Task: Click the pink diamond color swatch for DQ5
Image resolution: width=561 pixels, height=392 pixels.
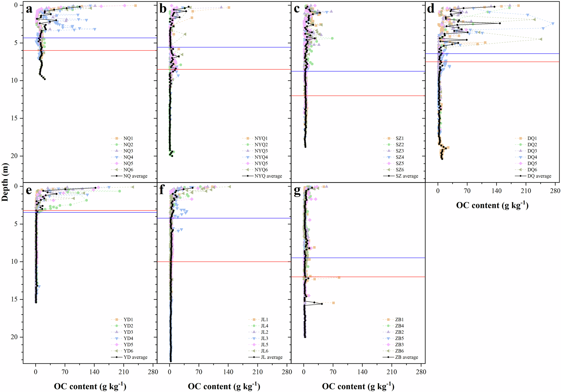Action: tap(521, 163)
